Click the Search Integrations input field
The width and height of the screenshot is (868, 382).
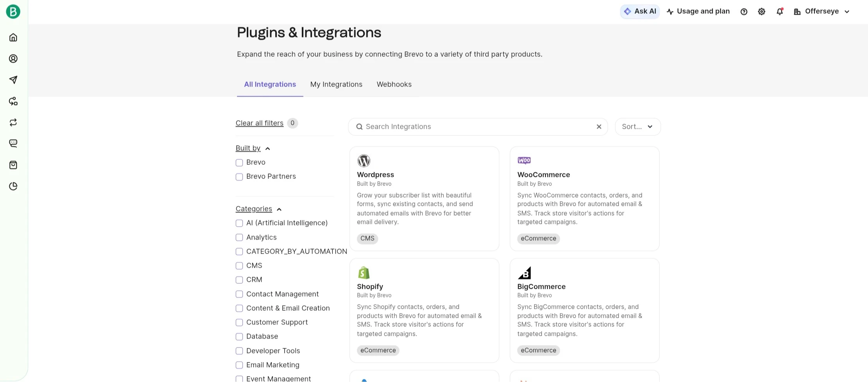click(x=478, y=127)
